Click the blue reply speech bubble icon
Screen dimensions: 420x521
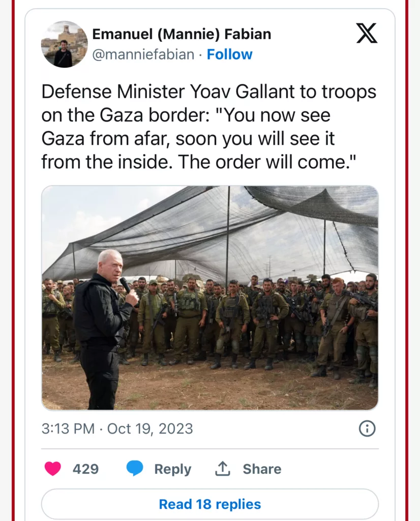pos(135,469)
